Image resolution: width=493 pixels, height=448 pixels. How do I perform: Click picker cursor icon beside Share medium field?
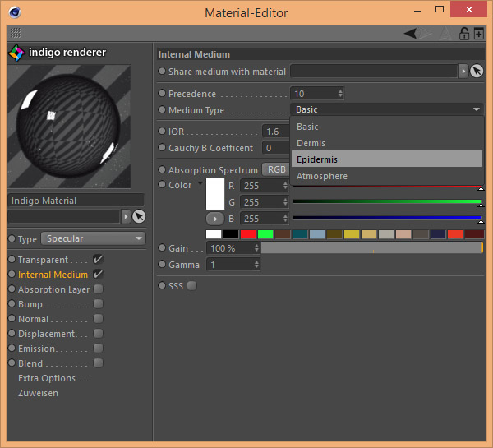coord(477,72)
